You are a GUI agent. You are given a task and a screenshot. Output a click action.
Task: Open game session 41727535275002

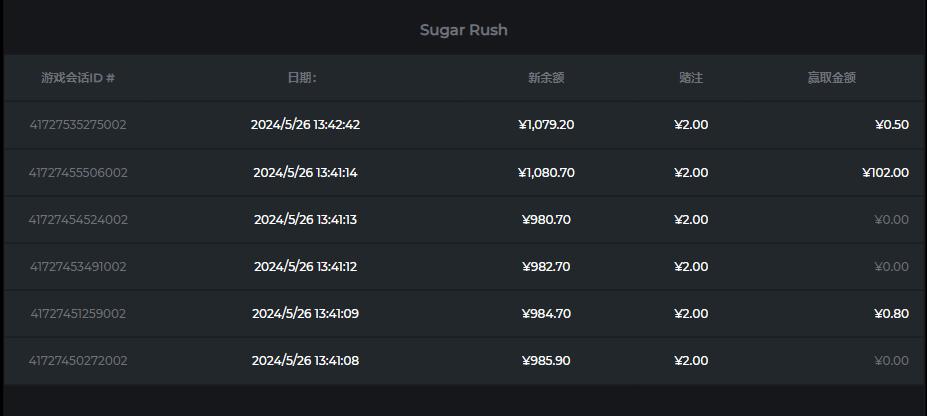tap(78, 125)
